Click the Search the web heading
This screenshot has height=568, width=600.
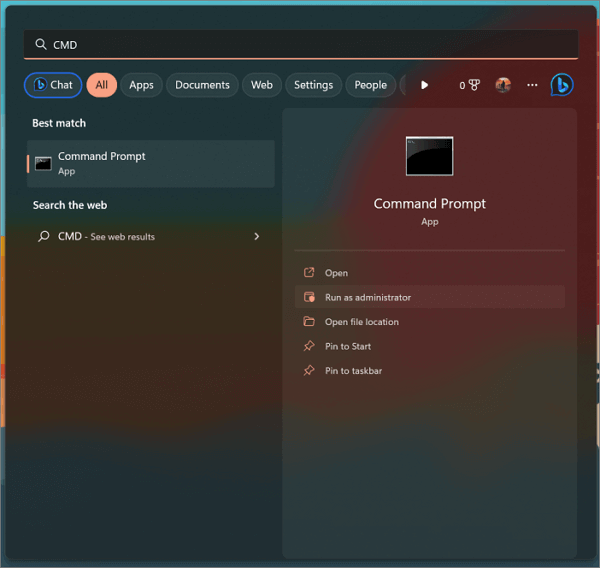[70, 205]
